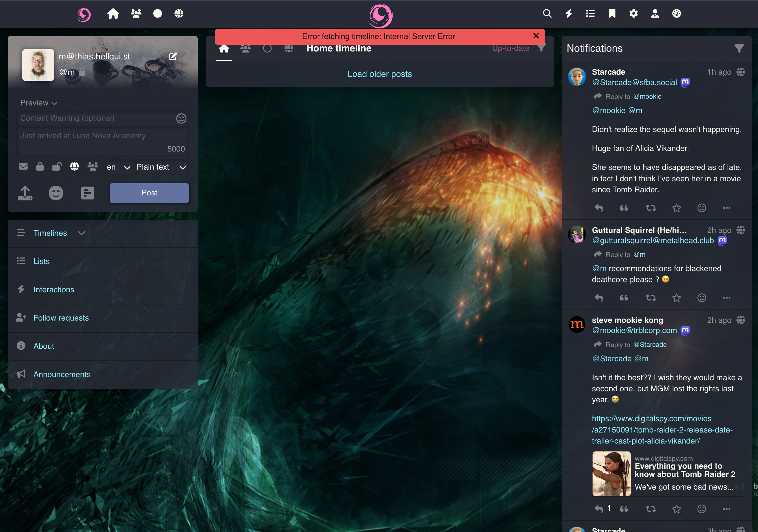
Task: Open dashboard gauge icon in top bar
Action: (676, 14)
